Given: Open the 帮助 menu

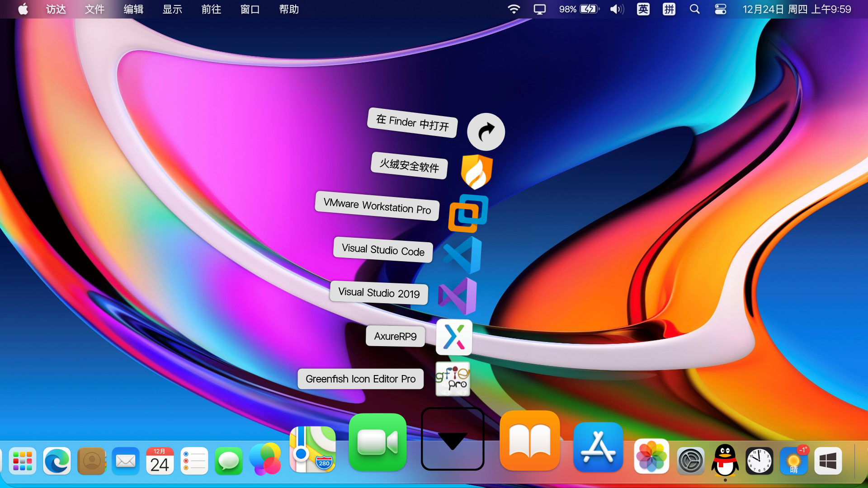Looking at the screenshot, I should click(289, 9).
